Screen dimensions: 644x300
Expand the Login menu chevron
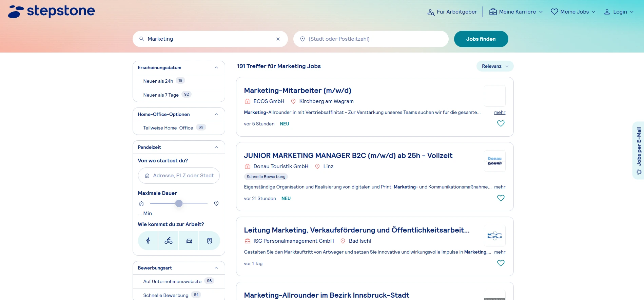coord(632,12)
